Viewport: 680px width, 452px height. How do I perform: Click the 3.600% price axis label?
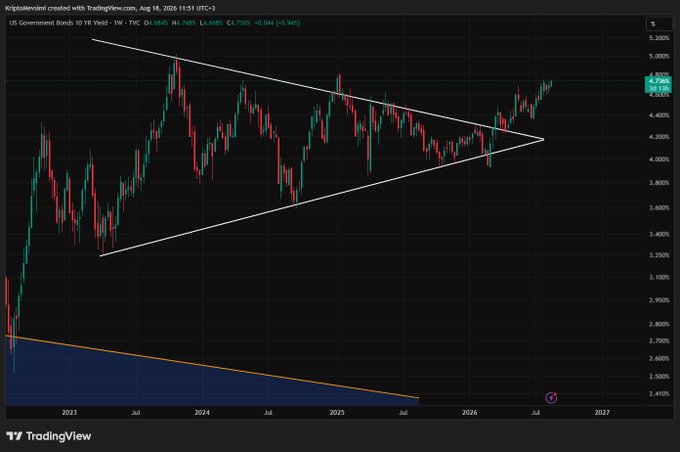(x=659, y=208)
